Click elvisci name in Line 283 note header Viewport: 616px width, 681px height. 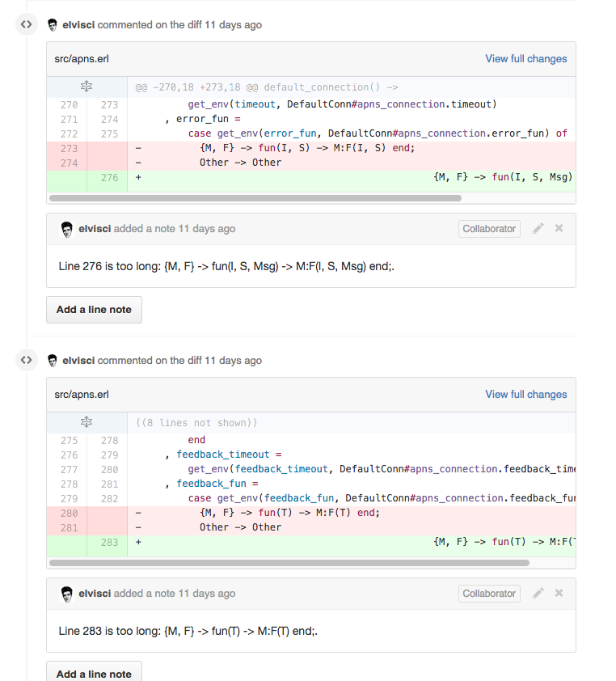[x=95, y=594]
